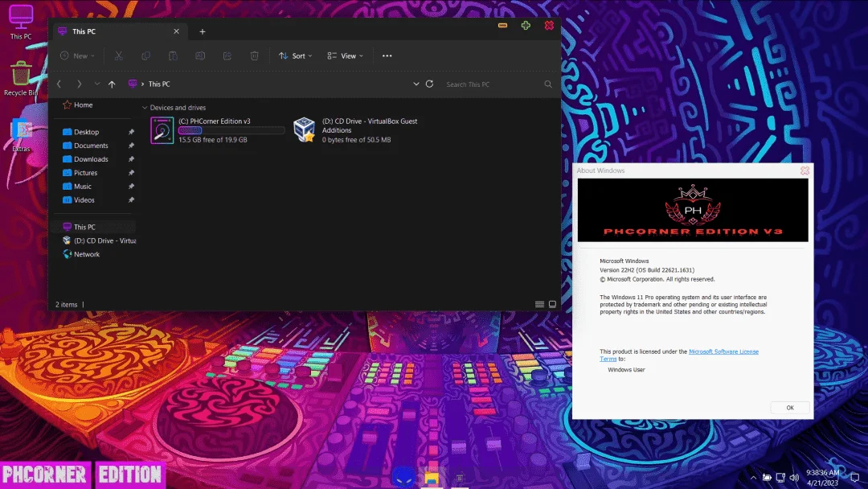Add a new Explorer tab
This screenshot has width=868, height=489.
coord(202,31)
